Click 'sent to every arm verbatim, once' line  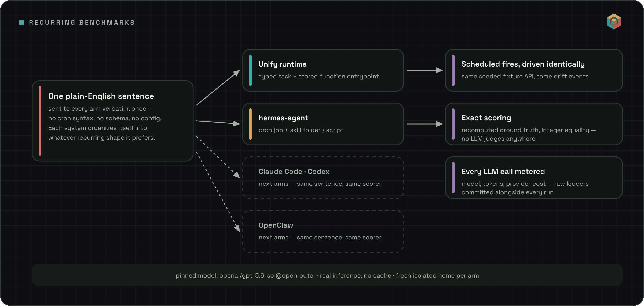[101, 109]
